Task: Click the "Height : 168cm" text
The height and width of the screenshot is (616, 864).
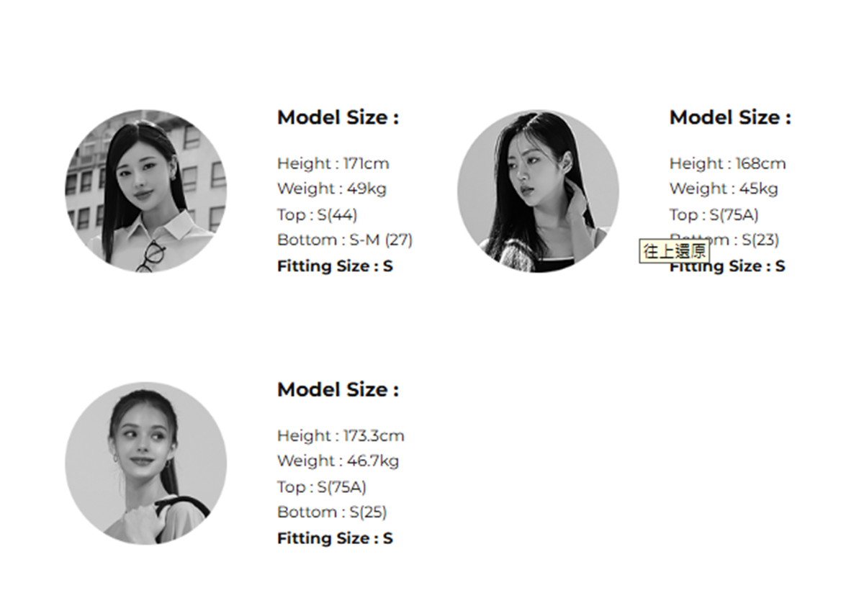Action: click(x=727, y=163)
